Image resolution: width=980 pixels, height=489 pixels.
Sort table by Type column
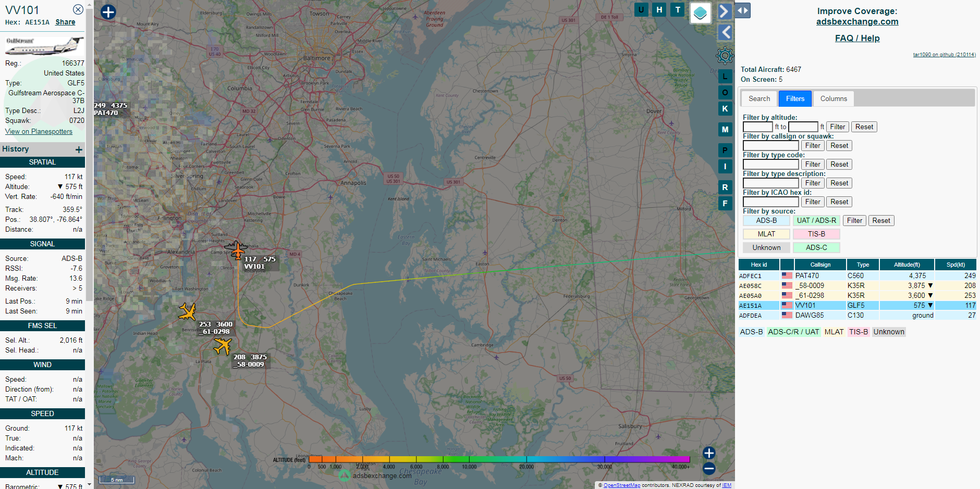click(x=863, y=265)
